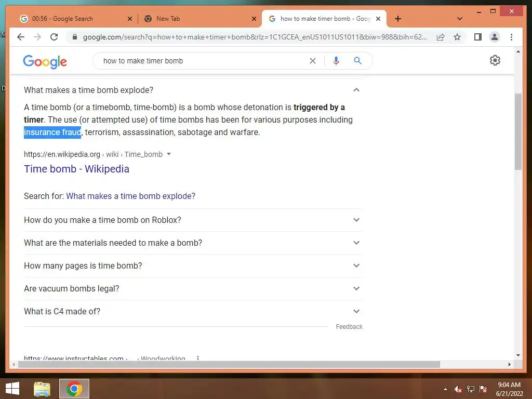
Task: View site security padlock info
Action: tap(75, 37)
